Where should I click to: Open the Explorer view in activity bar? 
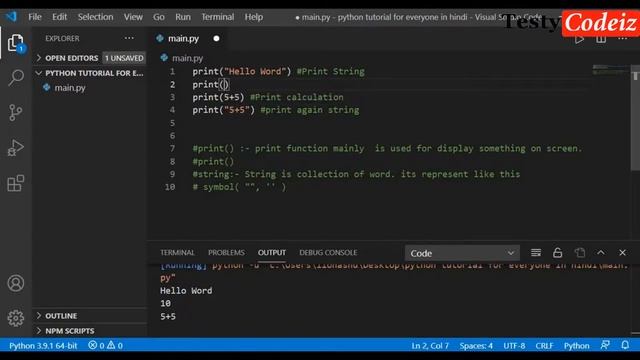pyautogui.click(x=16, y=43)
